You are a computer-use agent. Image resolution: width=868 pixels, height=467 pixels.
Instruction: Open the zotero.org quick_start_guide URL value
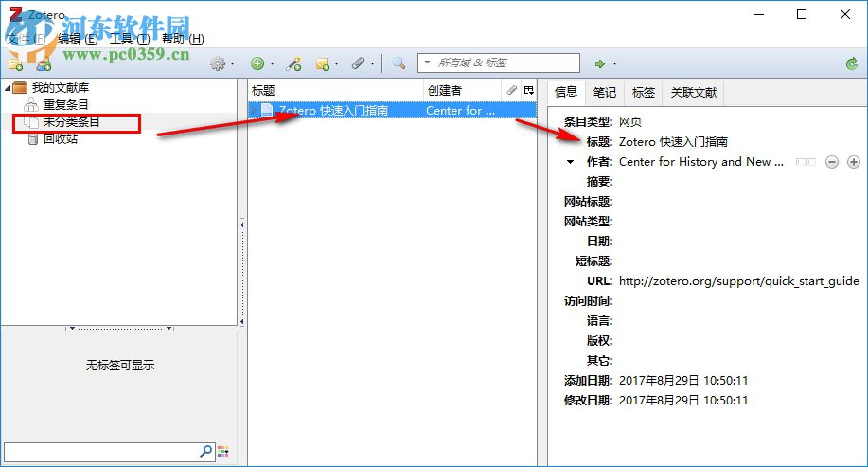tap(739, 281)
